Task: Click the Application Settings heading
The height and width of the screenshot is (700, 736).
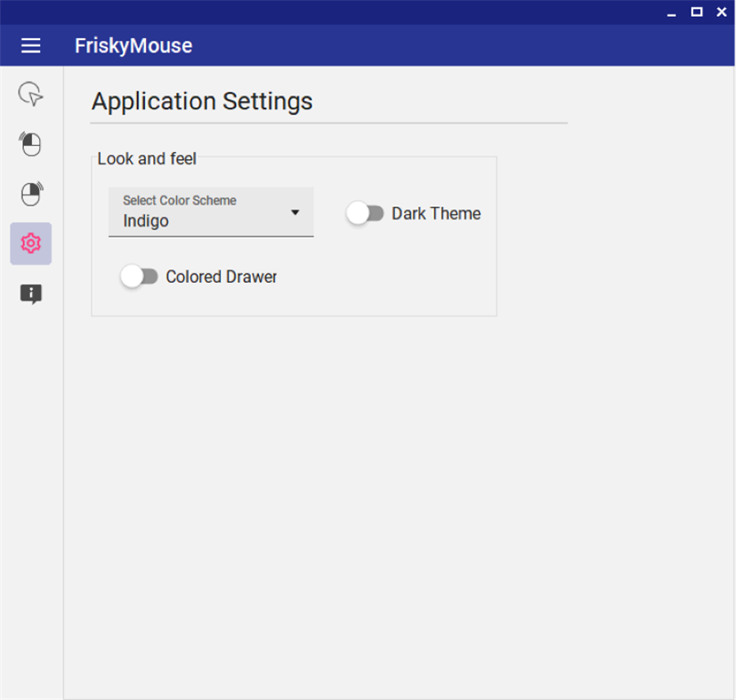Action: (x=201, y=101)
